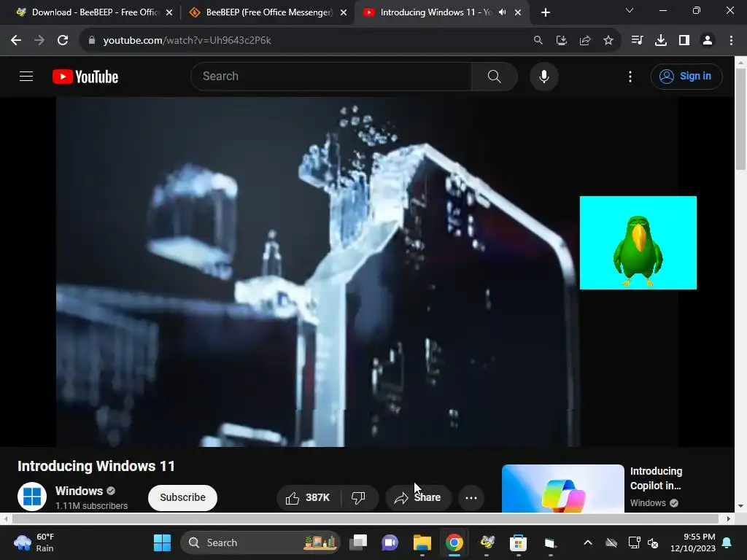Open the weather widget showing 60°F Rain
This screenshot has width=747, height=560.
pyautogui.click(x=34, y=542)
